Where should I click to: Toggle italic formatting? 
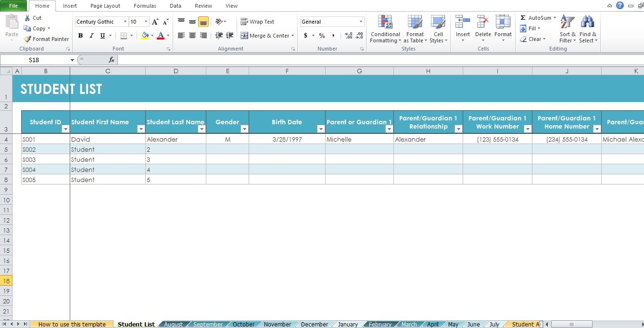tap(91, 36)
